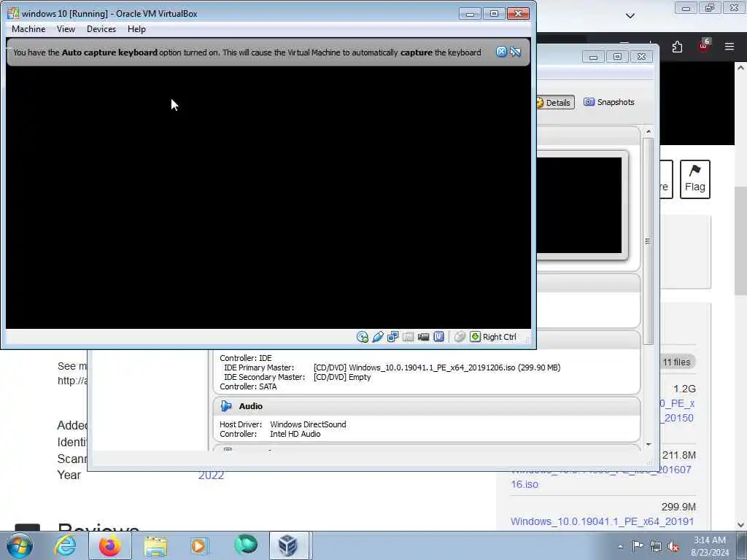747x560 pixels.
Task: Click the uBlock extension icon with badge
Action: pos(703,46)
